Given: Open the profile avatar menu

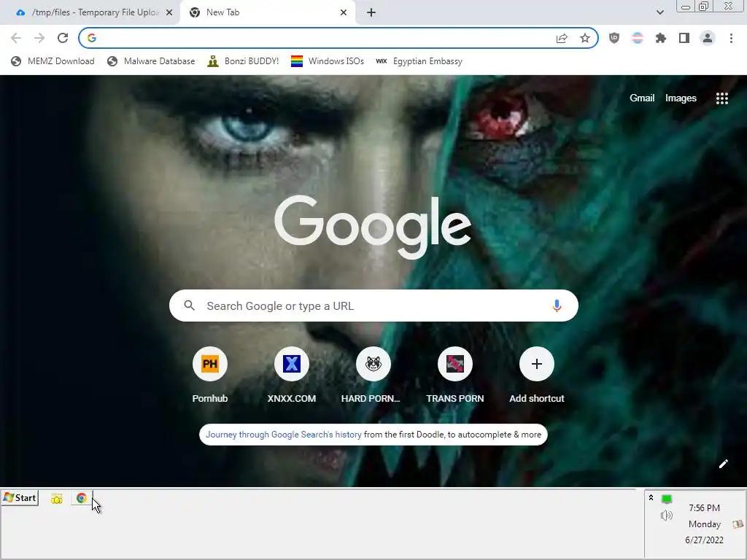Looking at the screenshot, I should click(708, 38).
